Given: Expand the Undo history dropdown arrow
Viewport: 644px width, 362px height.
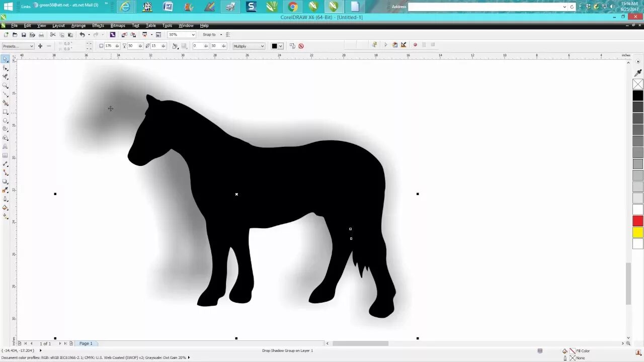Looking at the screenshot, I should click(x=89, y=35).
